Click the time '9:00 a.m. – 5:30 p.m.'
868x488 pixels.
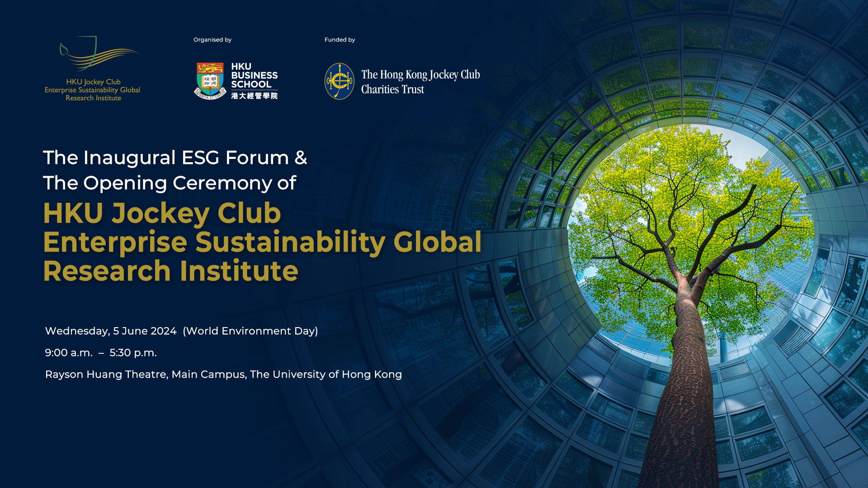point(101,353)
